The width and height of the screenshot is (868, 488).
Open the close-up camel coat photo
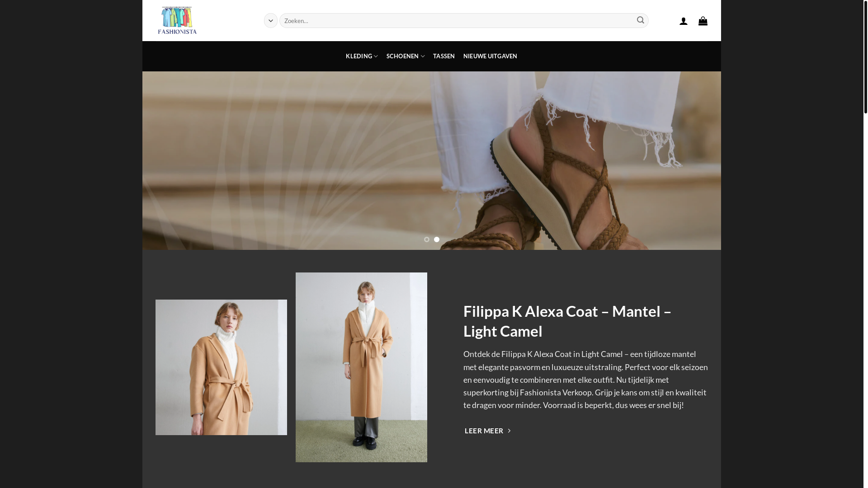click(x=221, y=367)
